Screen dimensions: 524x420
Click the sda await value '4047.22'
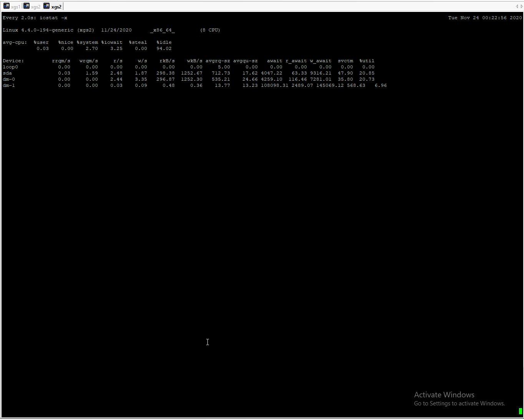pyautogui.click(x=272, y=73)
